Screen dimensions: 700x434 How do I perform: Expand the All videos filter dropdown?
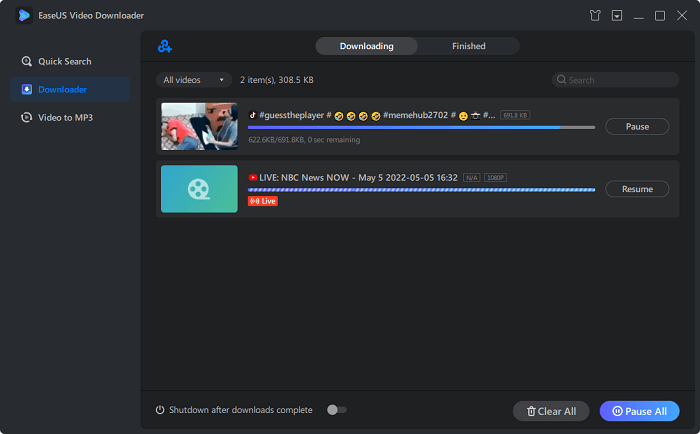click(194, 79)
